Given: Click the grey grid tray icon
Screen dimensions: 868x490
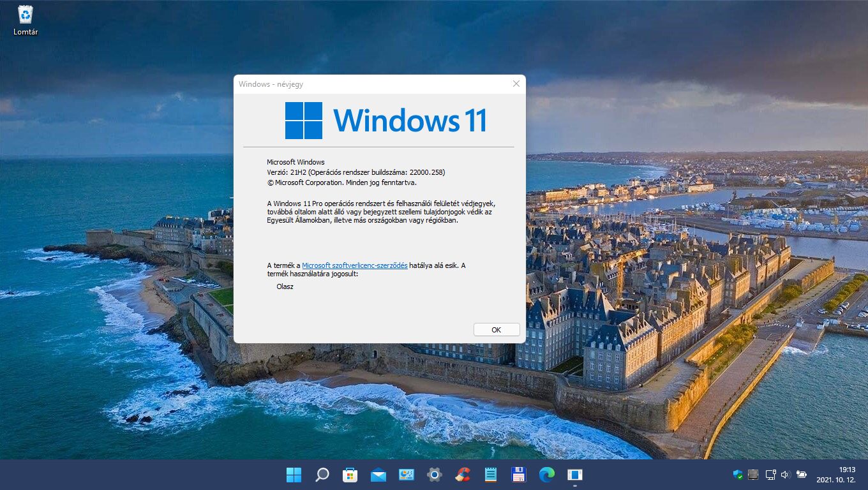Looking at the screenshot, I should click(753, 474).
